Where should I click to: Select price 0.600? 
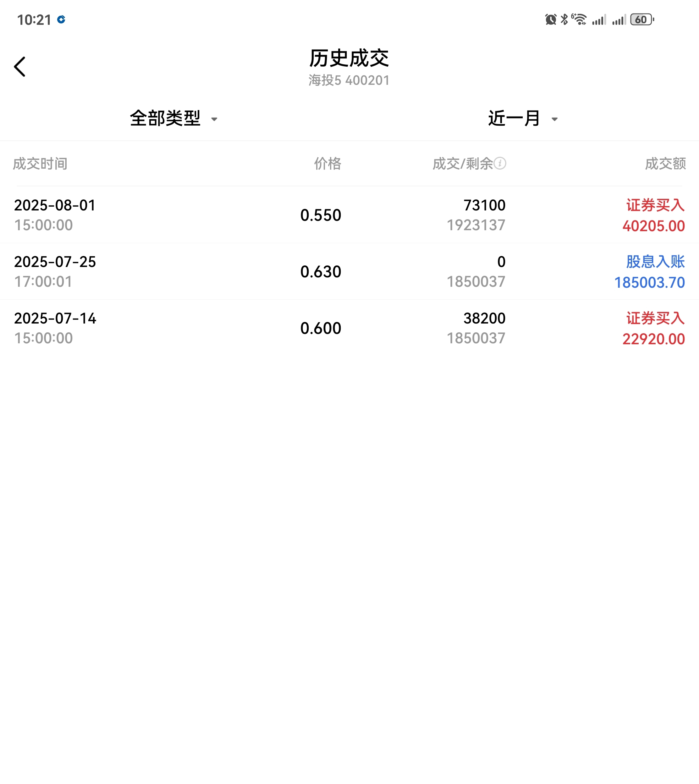[321, 328]
